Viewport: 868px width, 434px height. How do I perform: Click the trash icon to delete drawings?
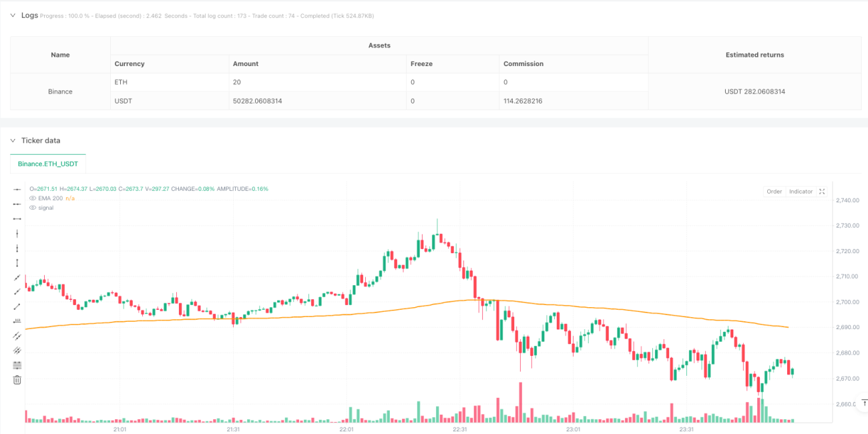point(17,380)
